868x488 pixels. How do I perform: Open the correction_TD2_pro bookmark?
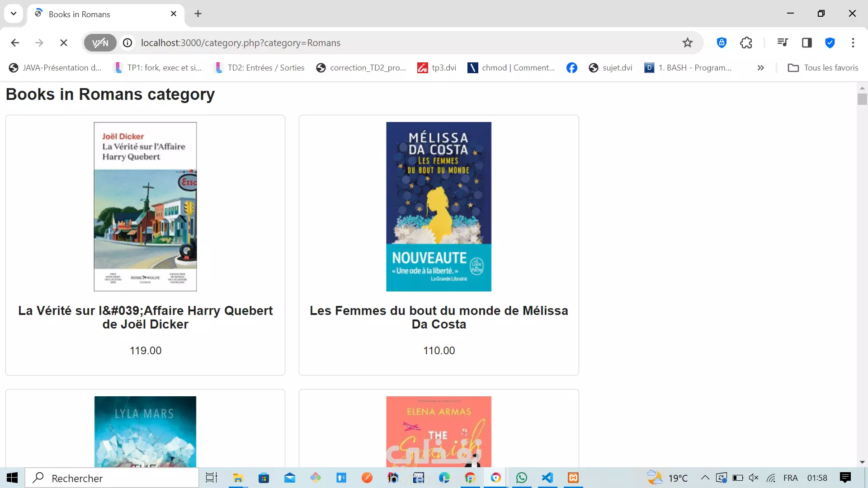pos(361,68)
